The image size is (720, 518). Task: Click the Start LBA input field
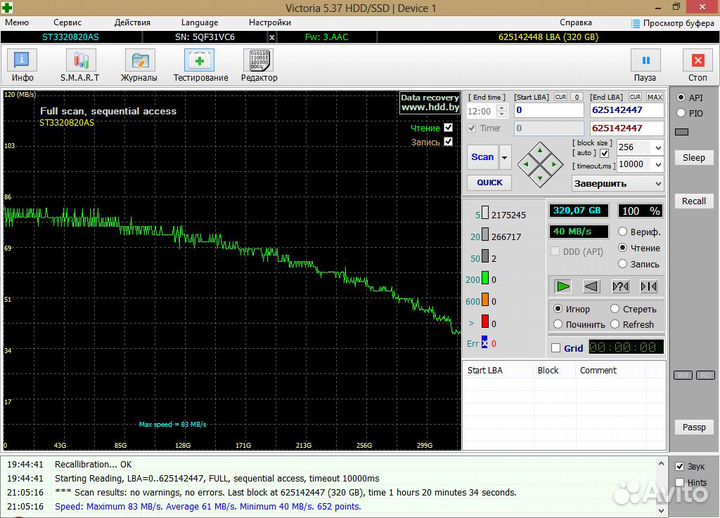(548, 110)
